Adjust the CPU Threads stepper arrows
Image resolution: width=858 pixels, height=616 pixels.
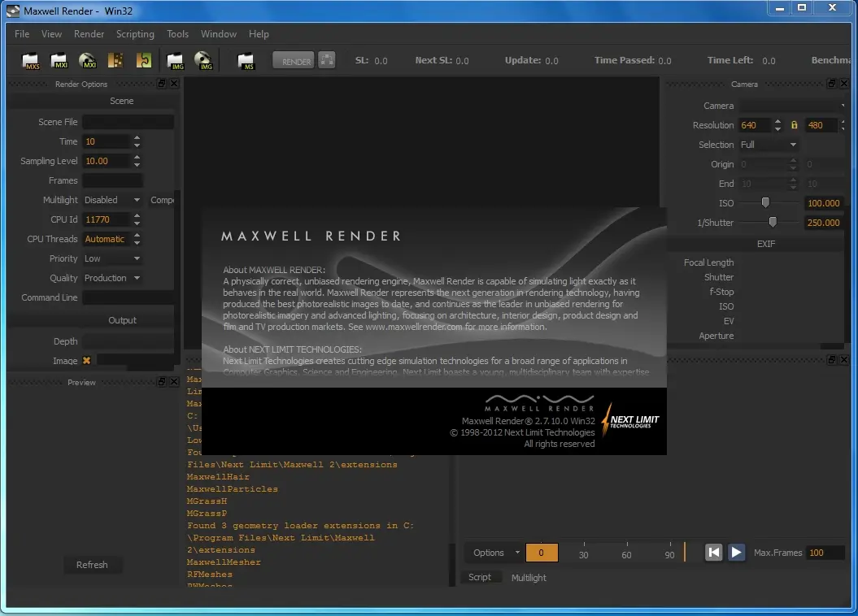pos(137,240)
